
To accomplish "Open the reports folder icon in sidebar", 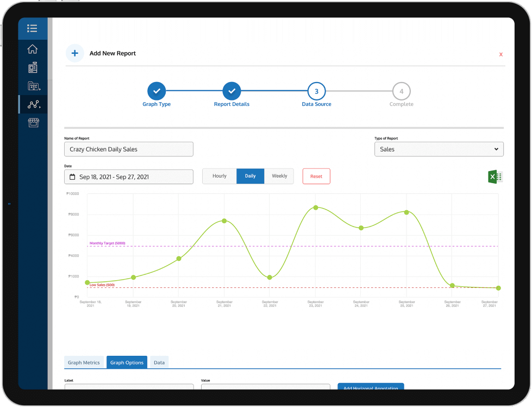I will 33,86.
